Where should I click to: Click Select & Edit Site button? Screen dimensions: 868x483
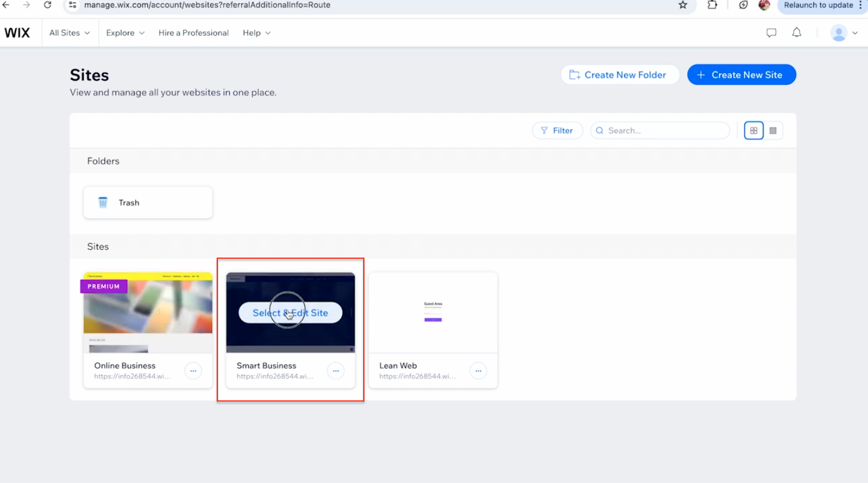[290, 313]
